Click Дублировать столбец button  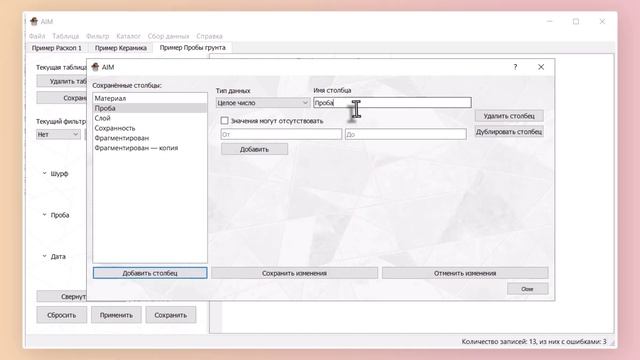pos(509,132)
